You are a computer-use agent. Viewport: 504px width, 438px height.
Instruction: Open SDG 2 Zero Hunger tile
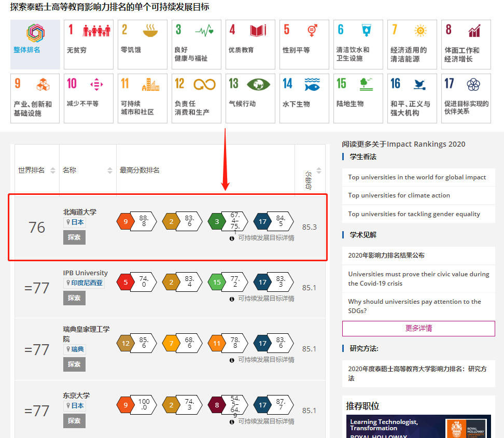(143, 45)
